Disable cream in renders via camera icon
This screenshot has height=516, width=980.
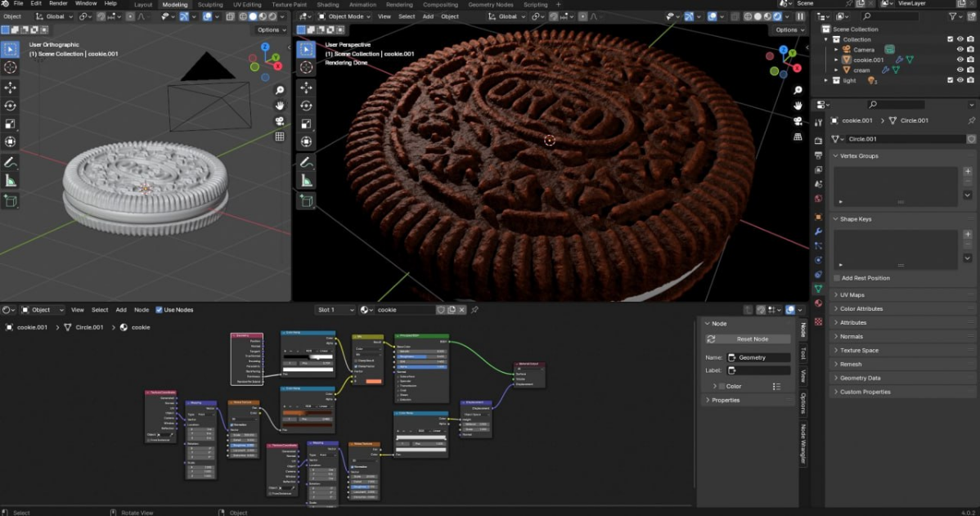(971, 70)
